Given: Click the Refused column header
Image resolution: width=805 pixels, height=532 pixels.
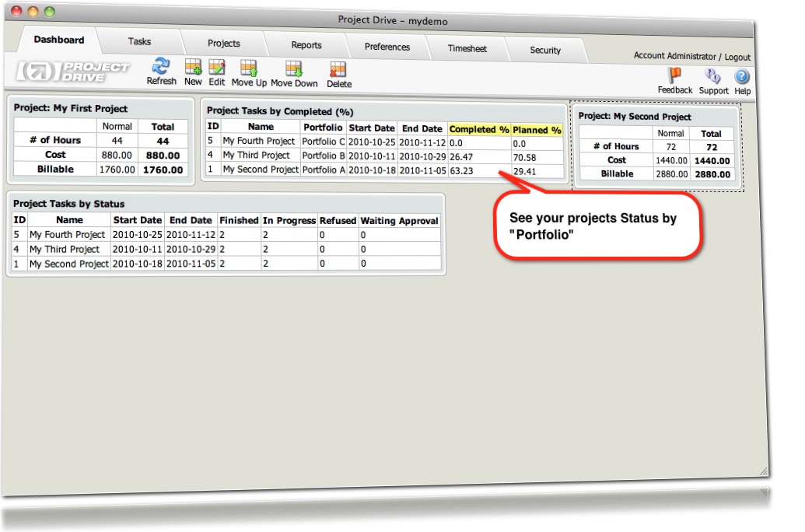Looking at the screenshot, I should [338, 220].
